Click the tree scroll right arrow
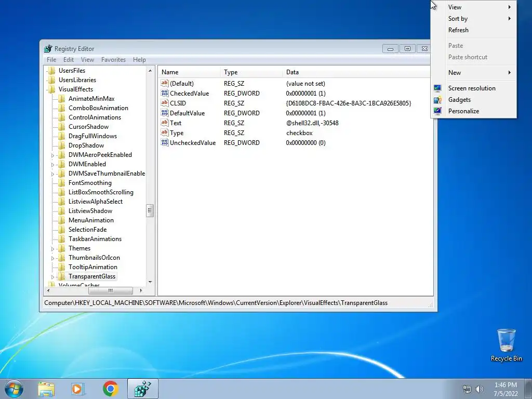532x399 pixels. tap(141, 291)
